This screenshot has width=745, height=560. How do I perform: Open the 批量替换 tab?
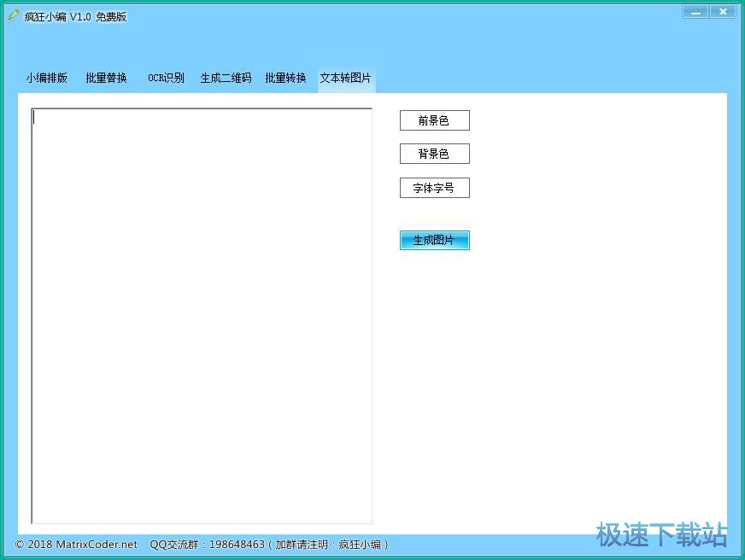(x=105, y=77)
